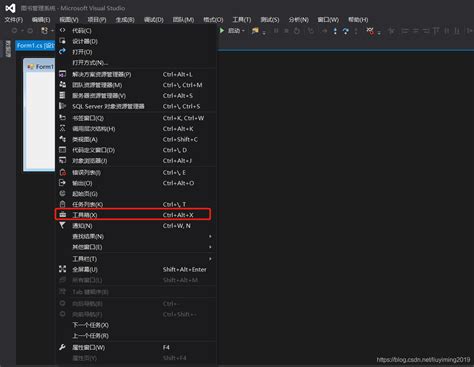Screen dimensions: 474x367
Task: Click the Full Screen (全屏幕) icon
Action: click(x=62, y=269)
